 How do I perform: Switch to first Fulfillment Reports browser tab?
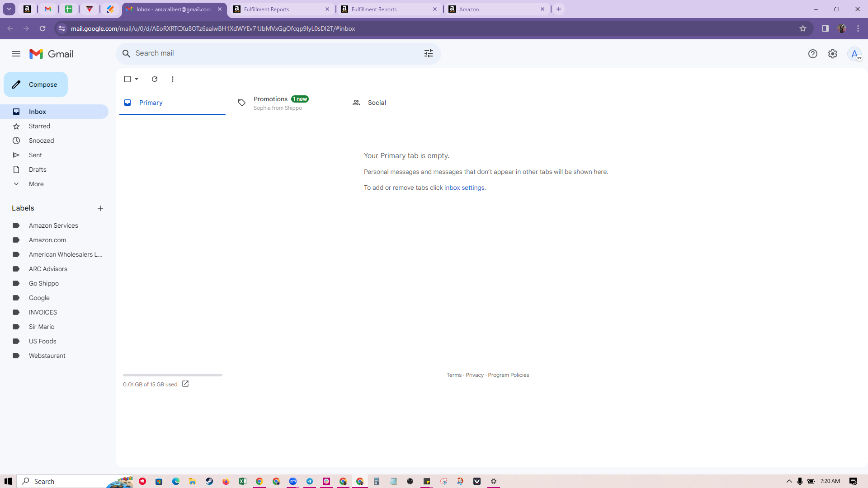pyautogui.click(x=281, y=9)
